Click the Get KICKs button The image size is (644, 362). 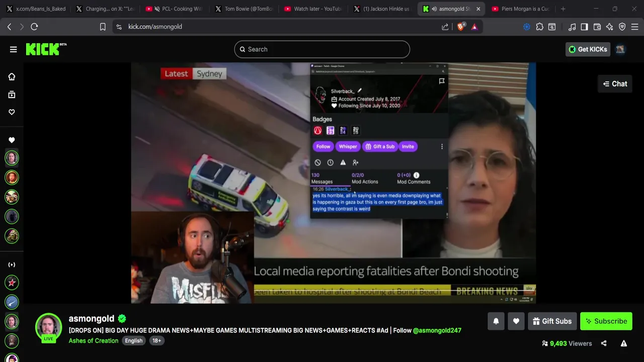(588, 49)
